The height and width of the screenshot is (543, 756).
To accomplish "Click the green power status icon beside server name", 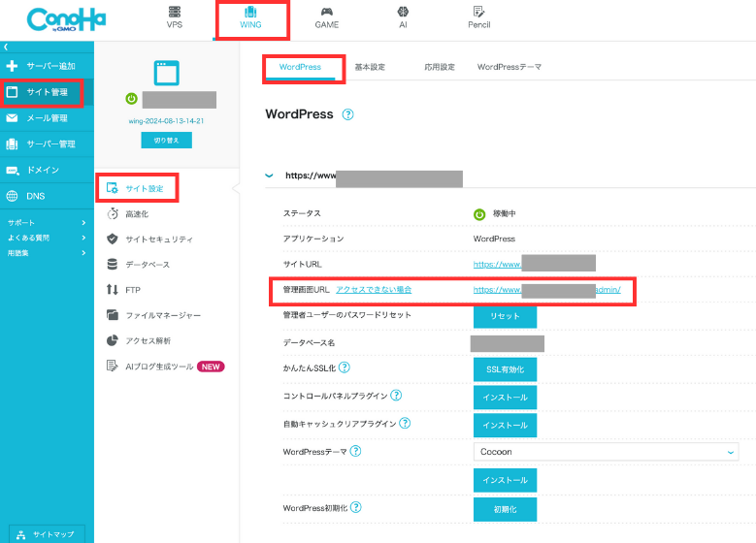I will [132, 99].
